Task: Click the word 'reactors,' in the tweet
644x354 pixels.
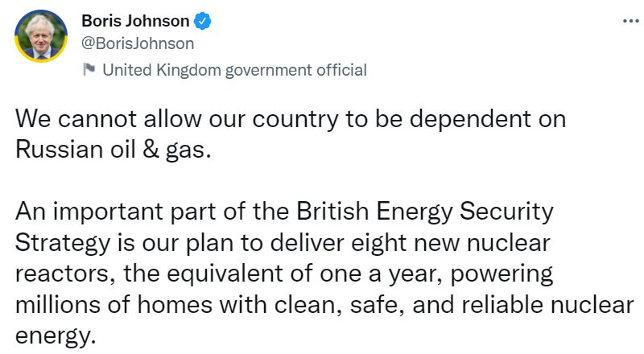Action: (x=67, y=273)
